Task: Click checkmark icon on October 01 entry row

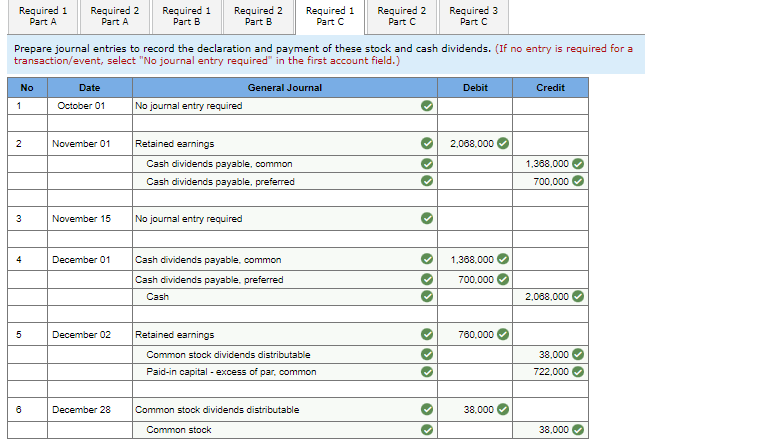Action: [x=427, y=106]
